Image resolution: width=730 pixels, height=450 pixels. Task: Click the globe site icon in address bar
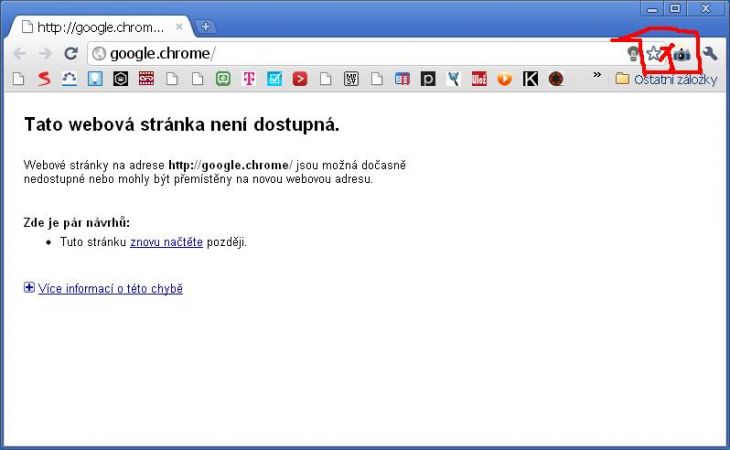(99, 54)
